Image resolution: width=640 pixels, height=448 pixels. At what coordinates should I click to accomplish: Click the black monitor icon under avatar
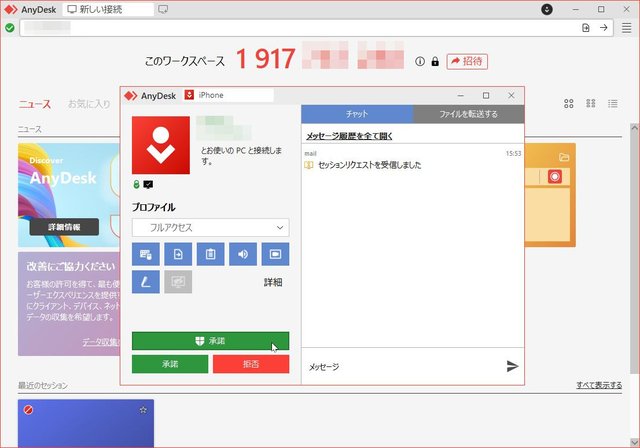[x=148, y=185]
